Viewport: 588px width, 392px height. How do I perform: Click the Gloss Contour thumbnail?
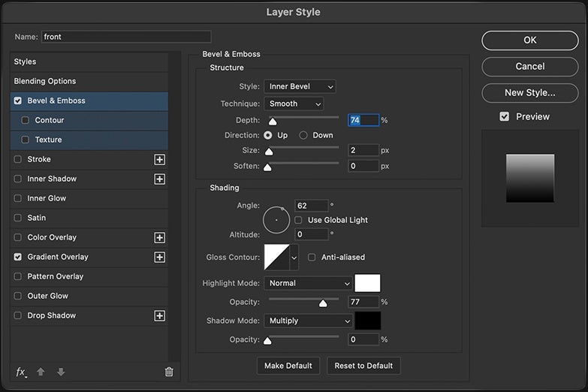click(277, 258)
